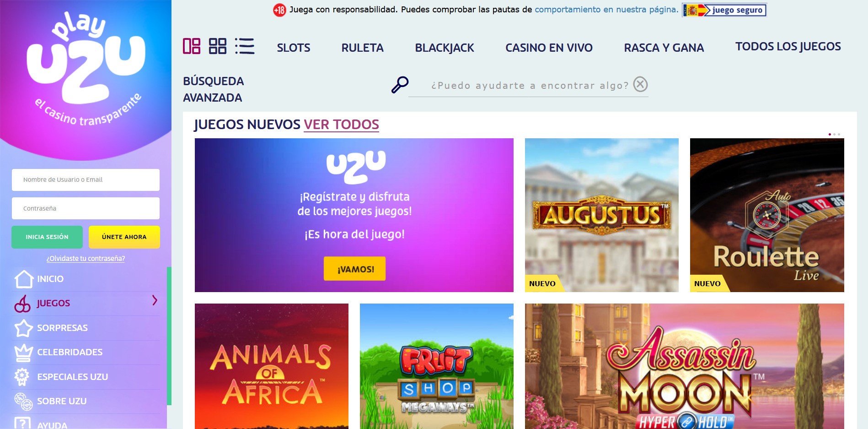Click the carousel pagination dots
This screenshot has width=868, height=429.
(834, 134)
